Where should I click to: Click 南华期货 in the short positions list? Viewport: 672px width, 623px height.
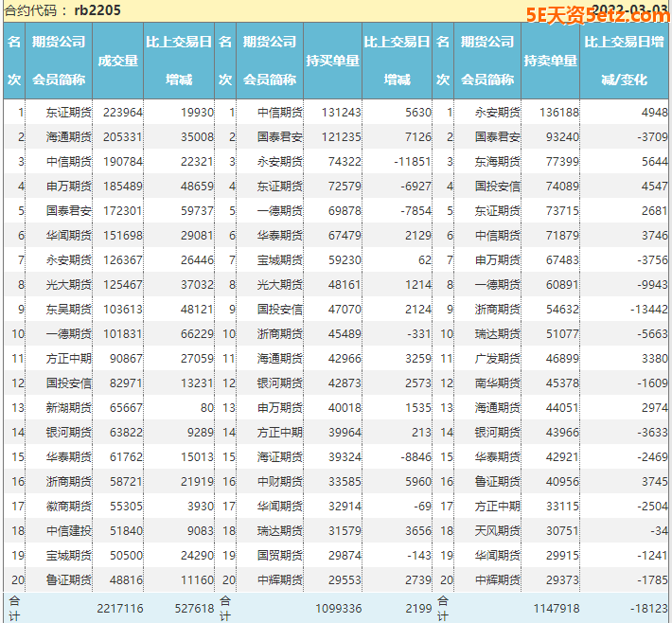497,383
